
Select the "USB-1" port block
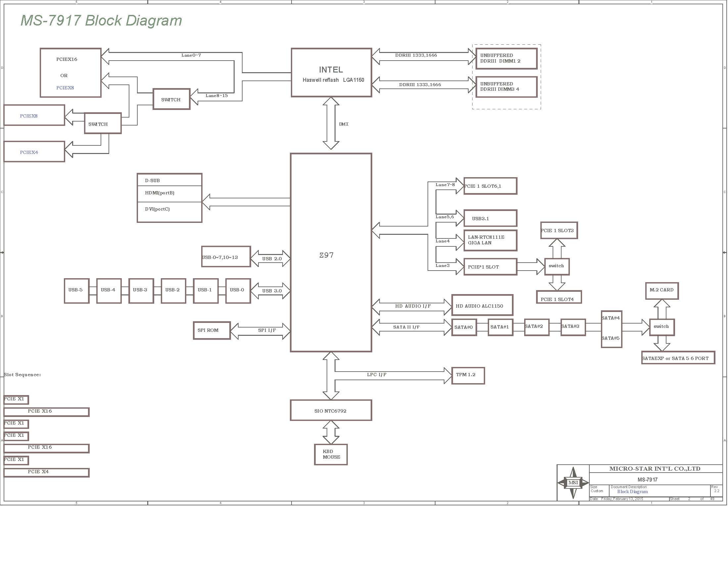206,291
